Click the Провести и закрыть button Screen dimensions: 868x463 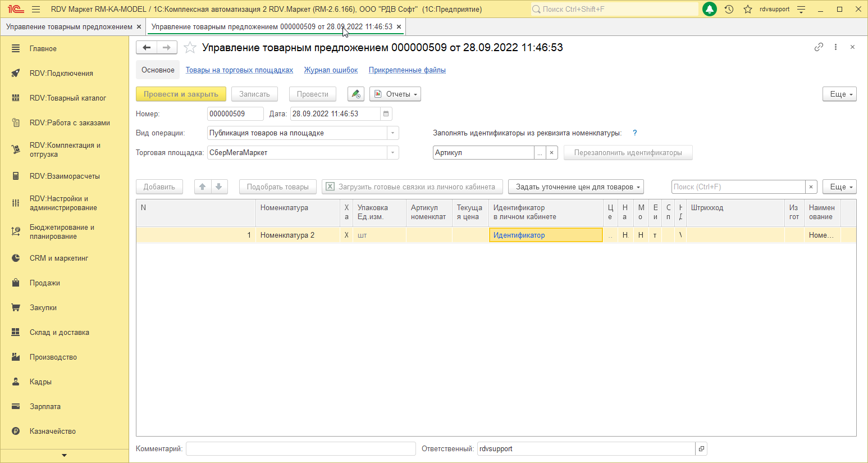click(181, 94)
